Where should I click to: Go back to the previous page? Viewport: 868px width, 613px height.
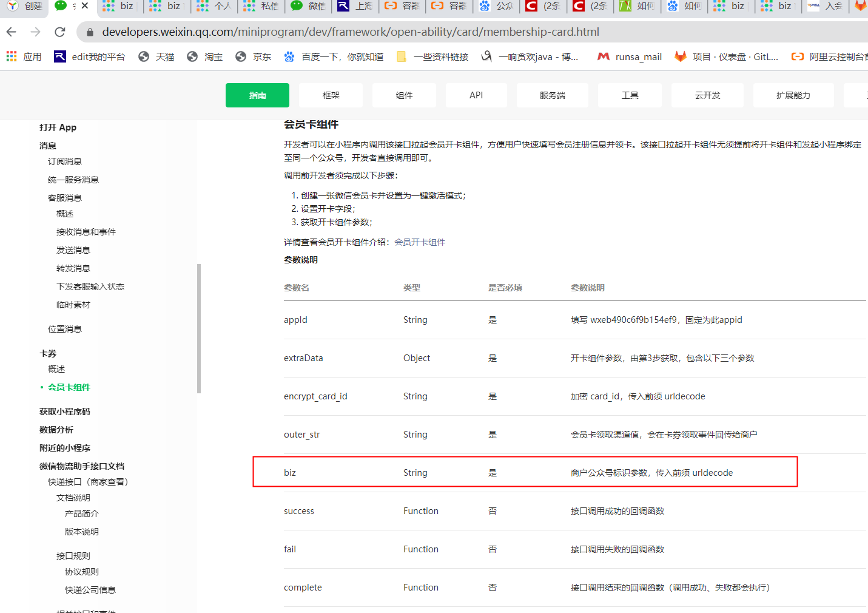[12, 32]
